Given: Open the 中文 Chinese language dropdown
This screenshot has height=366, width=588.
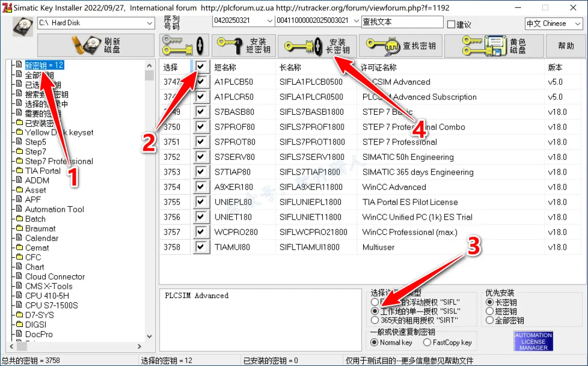Looking at the screenshot, I should click(578, 23).
